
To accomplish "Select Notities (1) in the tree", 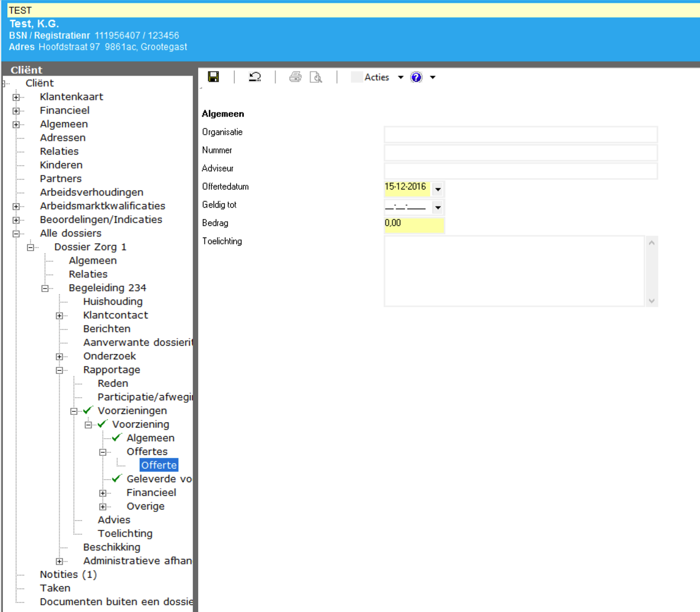I will pos(68,575).
